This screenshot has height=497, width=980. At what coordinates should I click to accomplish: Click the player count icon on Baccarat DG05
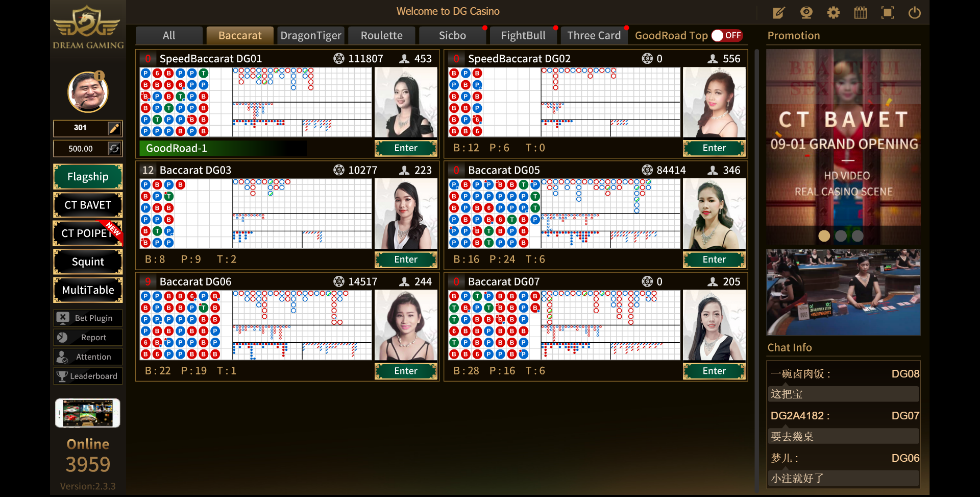tap(713, 170)
